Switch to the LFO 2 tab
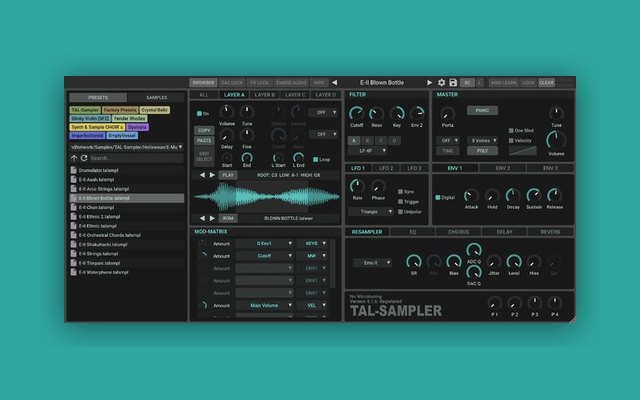 tap(386, 168)
